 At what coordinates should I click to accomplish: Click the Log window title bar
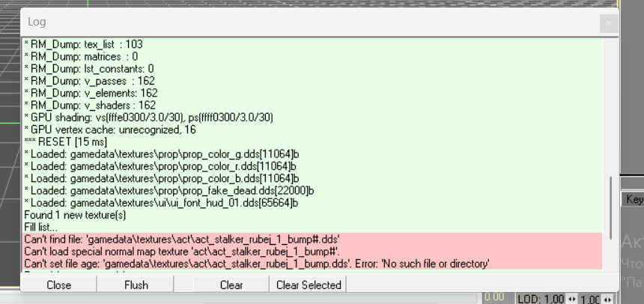click(308, 22)
